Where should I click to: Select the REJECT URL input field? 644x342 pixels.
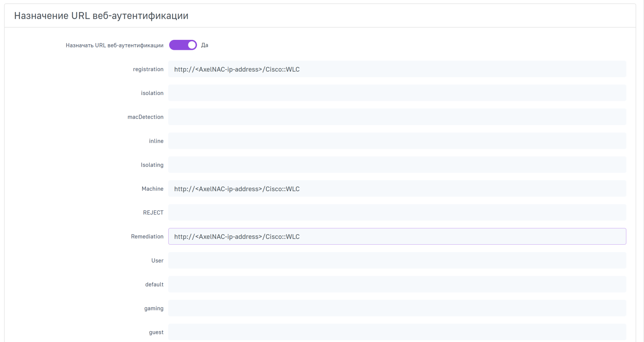click(x=397, y=212)
